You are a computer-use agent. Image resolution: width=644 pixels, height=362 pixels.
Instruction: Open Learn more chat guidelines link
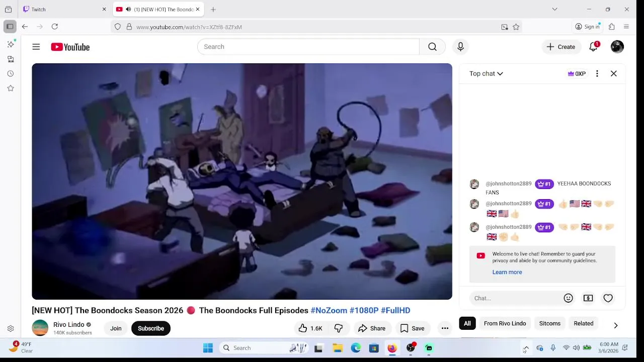click(x=507, y=272)
